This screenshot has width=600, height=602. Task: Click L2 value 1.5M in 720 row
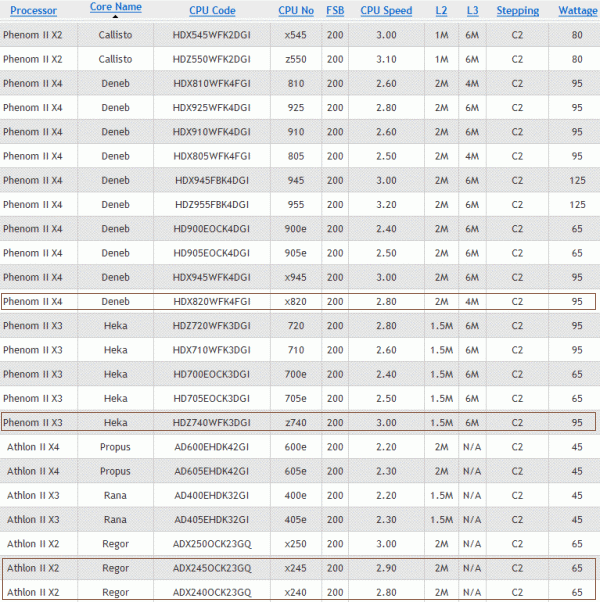coord(441,326)
